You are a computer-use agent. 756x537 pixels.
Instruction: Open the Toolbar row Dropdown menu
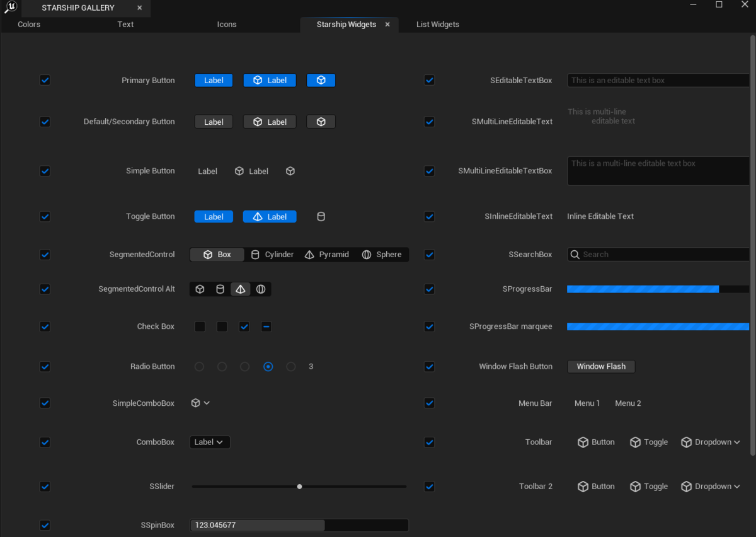coord(710,442)
